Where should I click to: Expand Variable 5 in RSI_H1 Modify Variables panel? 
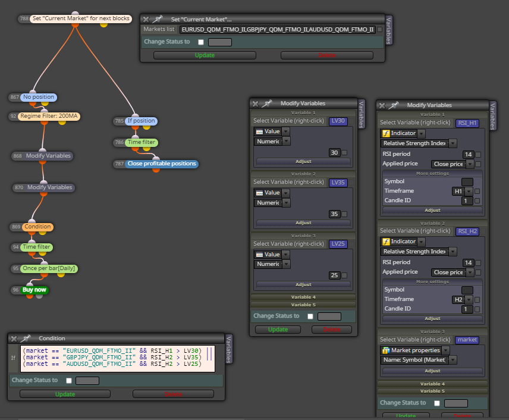tap(432, 391)
